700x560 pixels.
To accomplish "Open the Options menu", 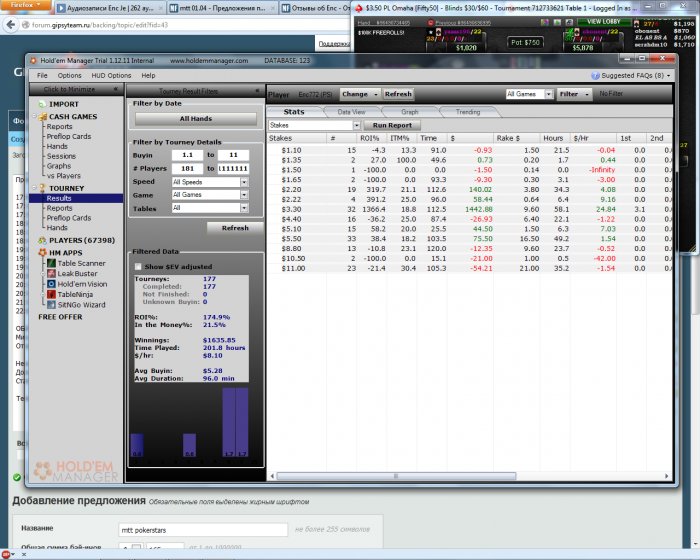I will pyautogui.click(x=70, y=75).
